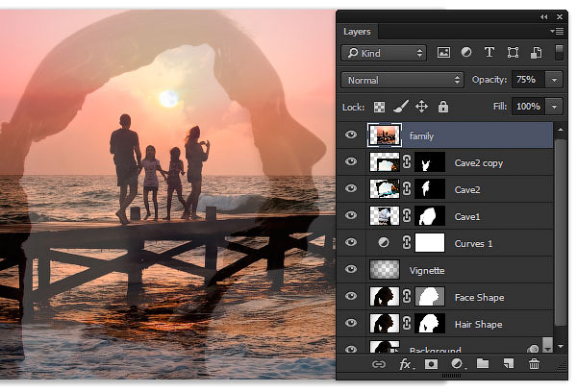
Task: Open the Kind filter dropdown
Action: click(x=384, y=53)
